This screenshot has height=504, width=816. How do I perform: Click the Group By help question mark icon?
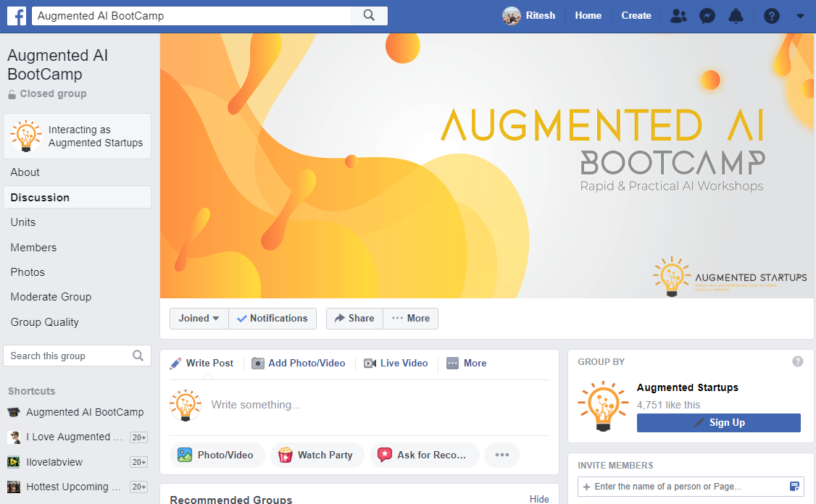coord(798,361)
